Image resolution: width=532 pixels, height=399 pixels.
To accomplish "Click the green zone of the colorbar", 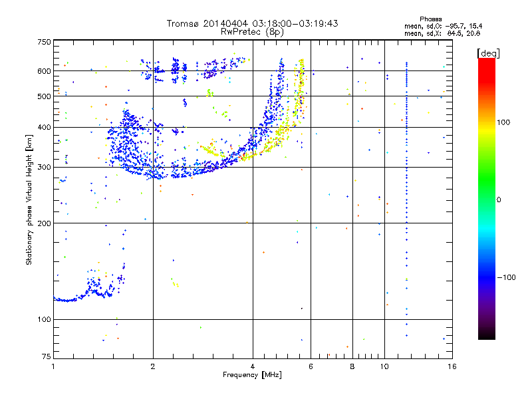I will (x=487, y=180).
